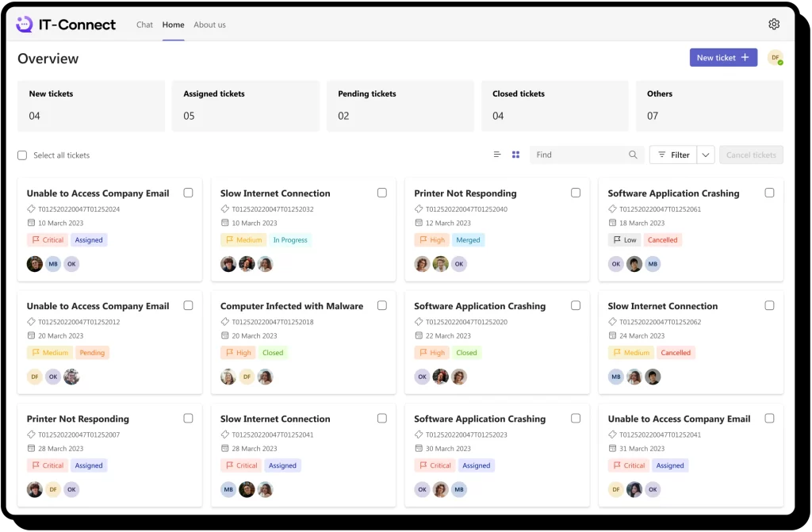Expand the Filter dropdown arrow
The image size is (812, 532).
[x=706, y=155]
